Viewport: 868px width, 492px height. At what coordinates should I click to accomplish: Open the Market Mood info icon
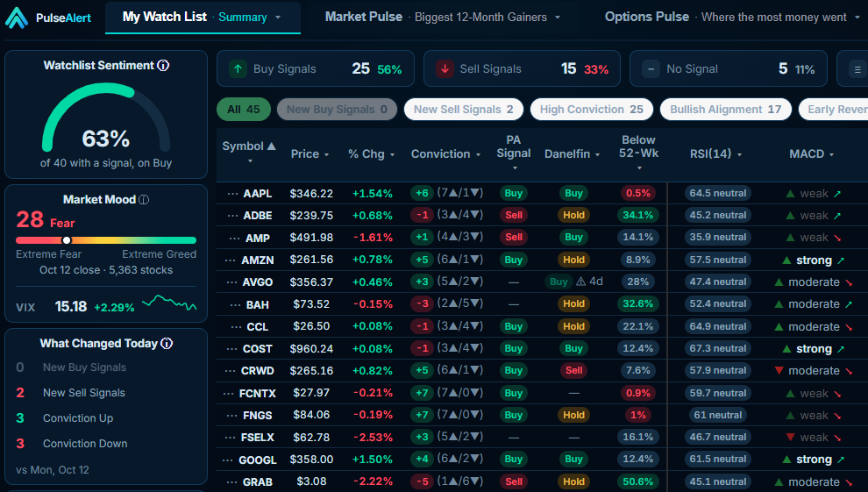pos(144,200)
